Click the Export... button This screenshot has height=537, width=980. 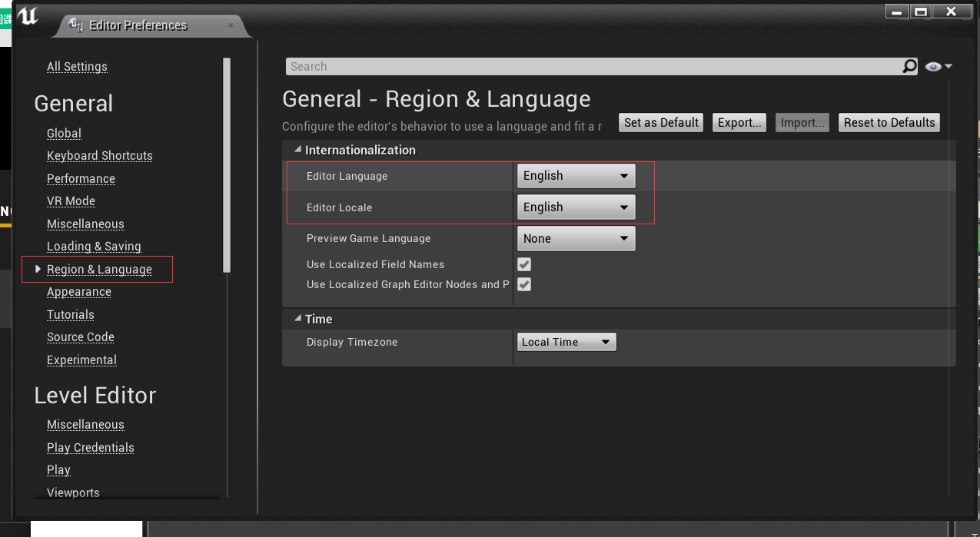point(739,123)
